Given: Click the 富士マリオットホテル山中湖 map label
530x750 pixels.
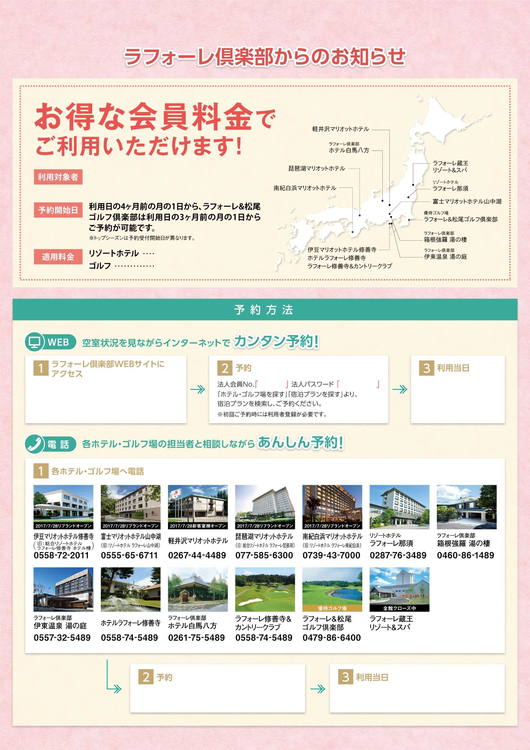Looking at the screenshot, I should tap(467, 202).
